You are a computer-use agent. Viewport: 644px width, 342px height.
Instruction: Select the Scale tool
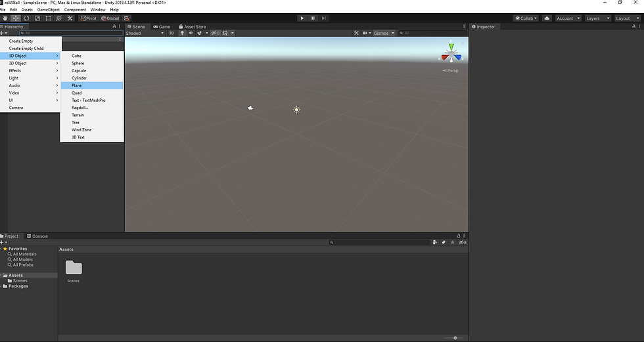(37, 18)
